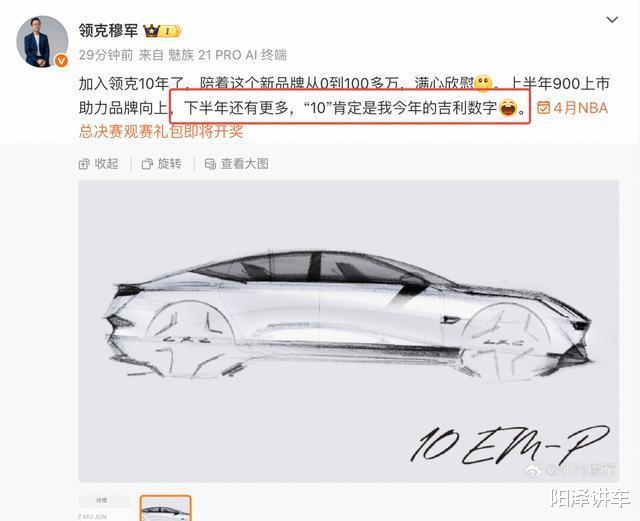Viewport: 640px width, 521px height.
Task: Click the calendar icon before 4月NBA
Action: (544, 108)
